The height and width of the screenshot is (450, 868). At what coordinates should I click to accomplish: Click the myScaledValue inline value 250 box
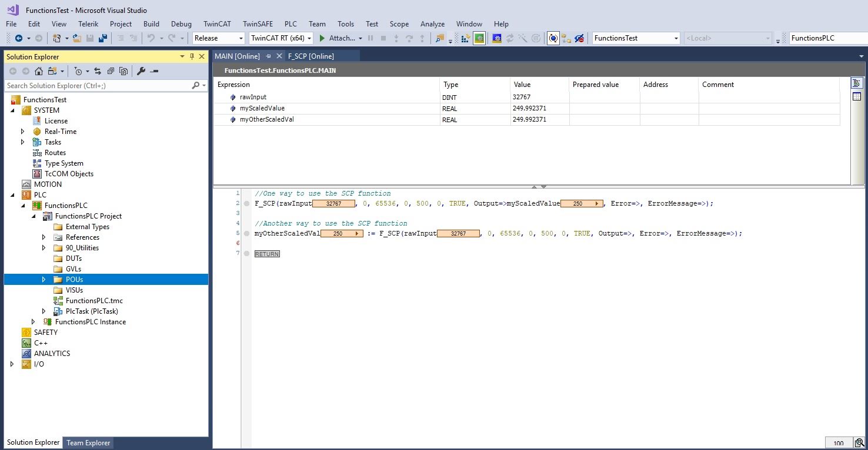[x=582, y=204]
